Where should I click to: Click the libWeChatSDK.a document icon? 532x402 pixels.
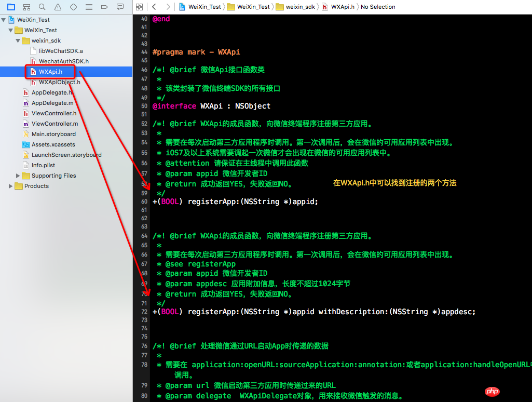pos(33,51)
